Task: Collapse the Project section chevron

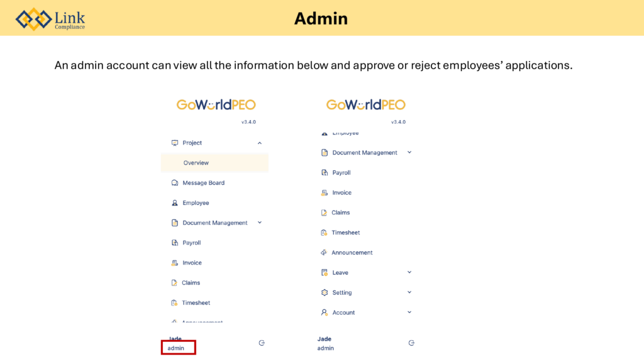Action: coord(260,143)
